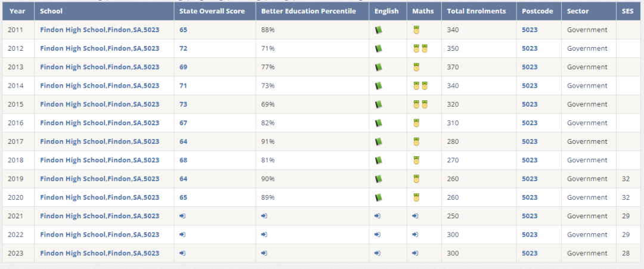Open postcode 5023 link in 2015 row

coord(530,104)
